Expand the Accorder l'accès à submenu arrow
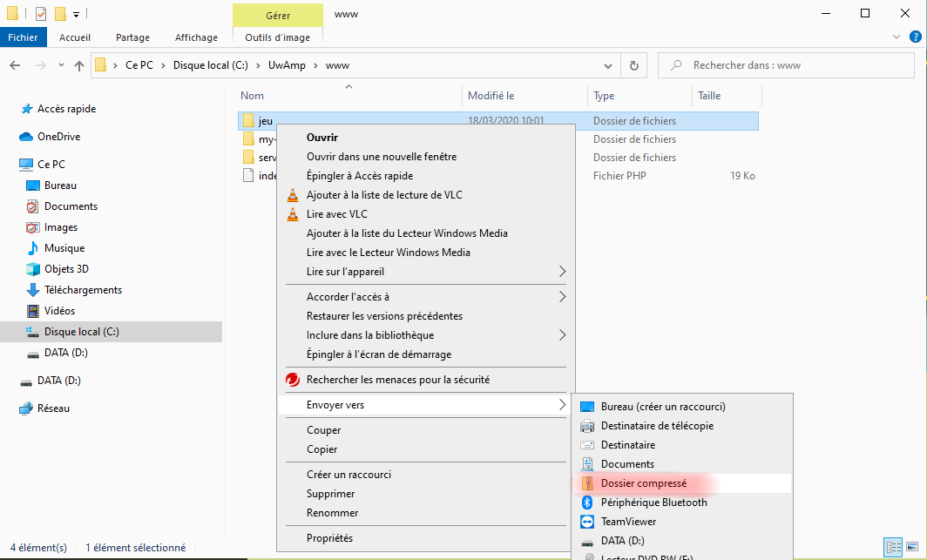This screenshot has height=560, width=927. [562, 297]
